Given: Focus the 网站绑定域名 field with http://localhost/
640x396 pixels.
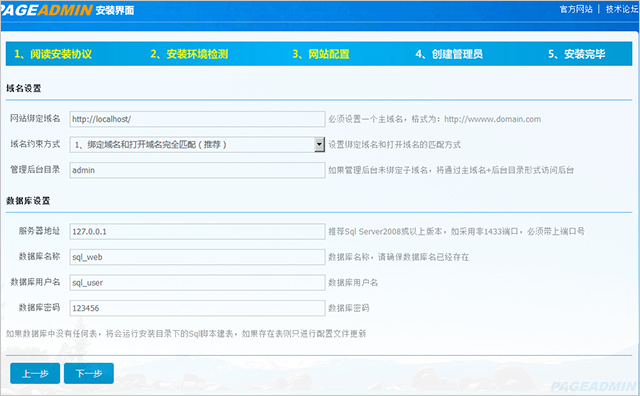Looking at the screenshot, I should pos(197,119).
